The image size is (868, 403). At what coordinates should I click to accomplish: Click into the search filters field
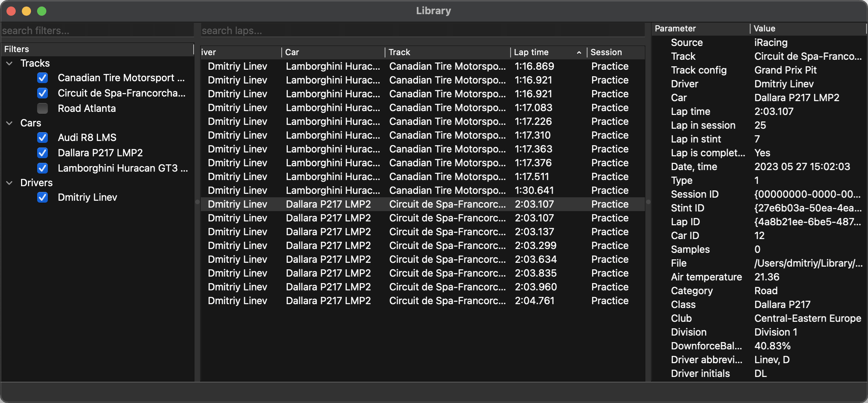(x=97, y=31)
